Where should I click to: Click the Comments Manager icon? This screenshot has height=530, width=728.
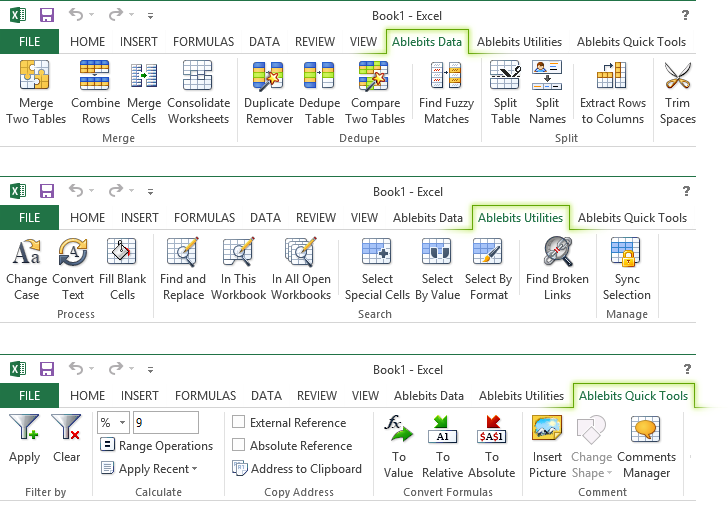click(646, 430)
